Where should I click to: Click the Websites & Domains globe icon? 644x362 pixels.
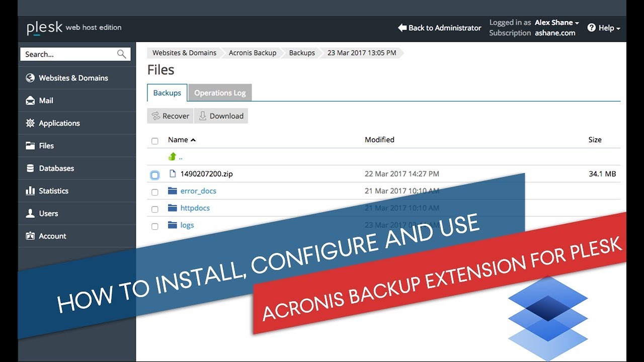[30, 78]
